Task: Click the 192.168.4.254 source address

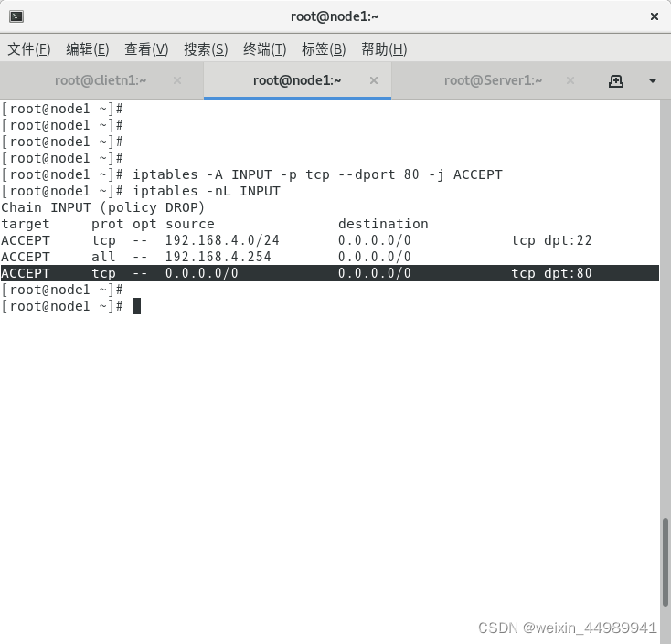Action: pyautogui.click(x=218, y=257)
